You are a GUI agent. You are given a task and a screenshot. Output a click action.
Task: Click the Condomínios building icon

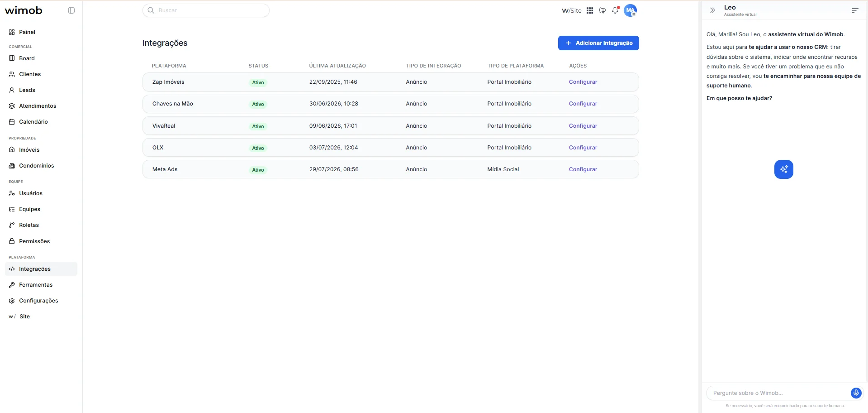tap(12, 166)
